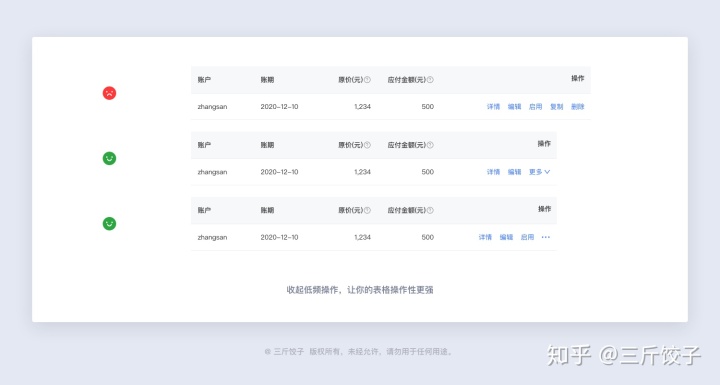The width and height of the screenshot is (720, 385).
Task: Open 详情 in the first table row
Action: 493,107
